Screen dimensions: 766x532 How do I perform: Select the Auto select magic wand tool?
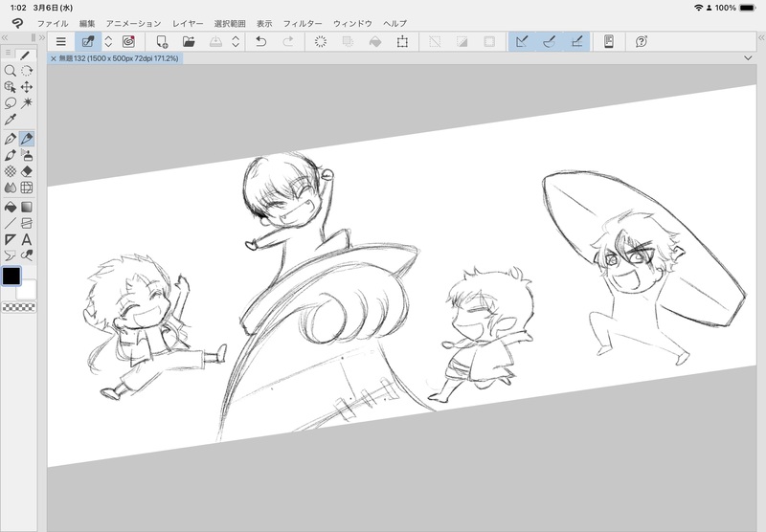coord(27,103)
